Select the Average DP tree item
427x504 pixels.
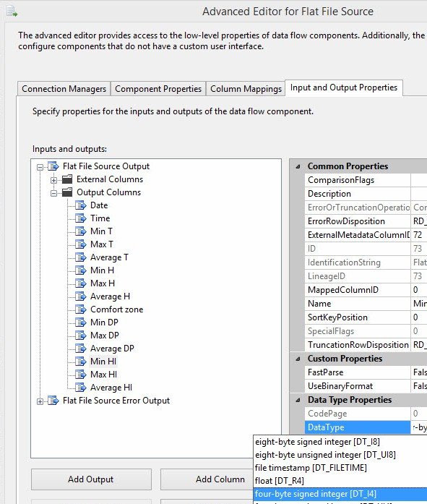point(112,349)
